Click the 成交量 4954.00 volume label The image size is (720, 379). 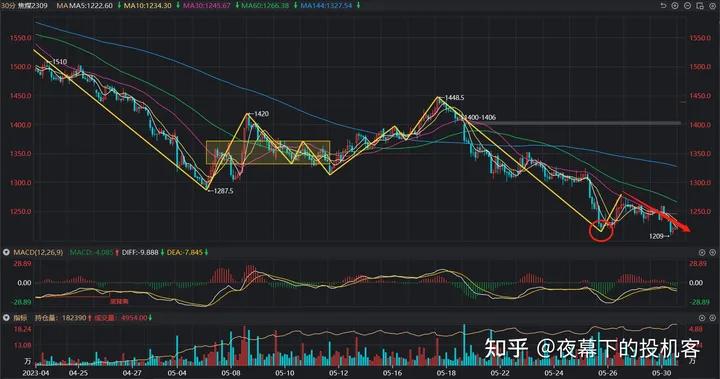(x=120, y=317)
